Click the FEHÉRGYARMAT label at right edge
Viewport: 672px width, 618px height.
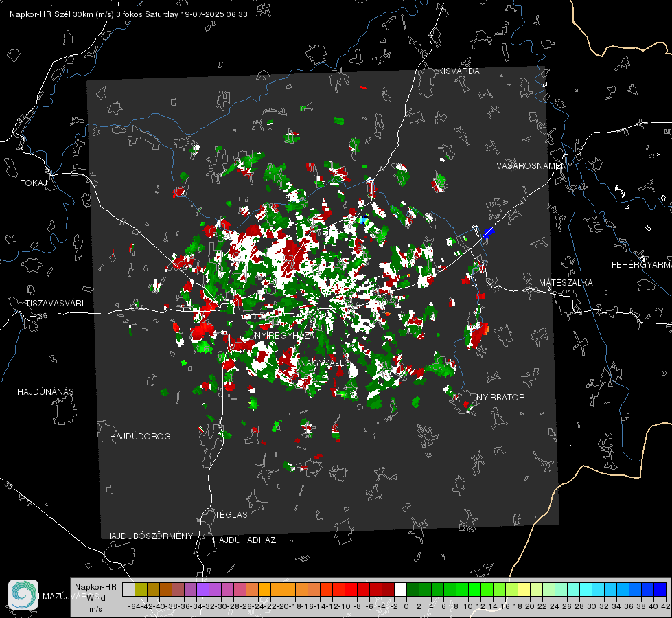click(x=642, y=265)
